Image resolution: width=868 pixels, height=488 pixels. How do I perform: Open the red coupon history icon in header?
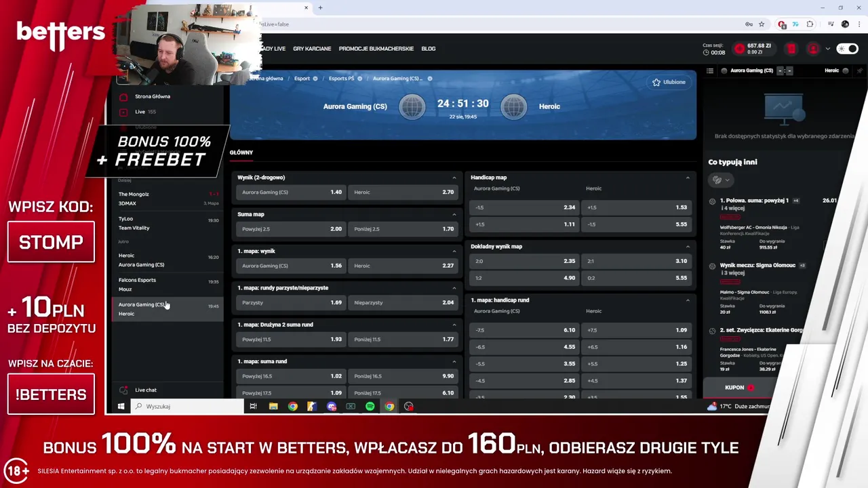[x=791, y=49]
